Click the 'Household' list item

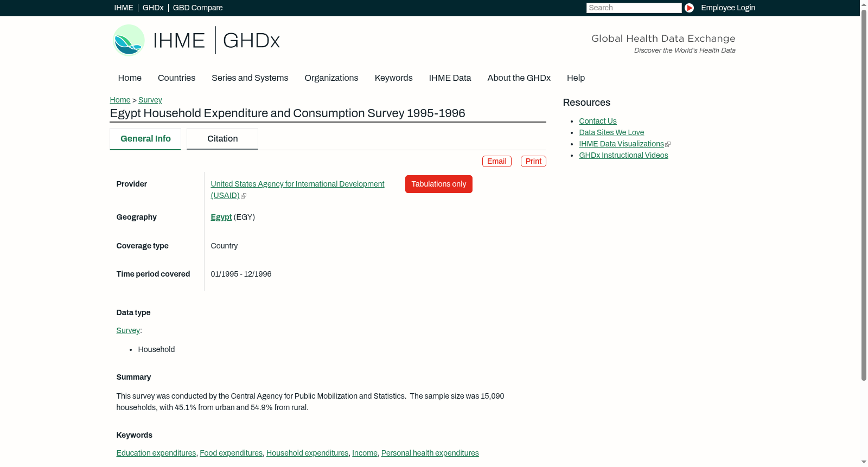tap(156, 349)
